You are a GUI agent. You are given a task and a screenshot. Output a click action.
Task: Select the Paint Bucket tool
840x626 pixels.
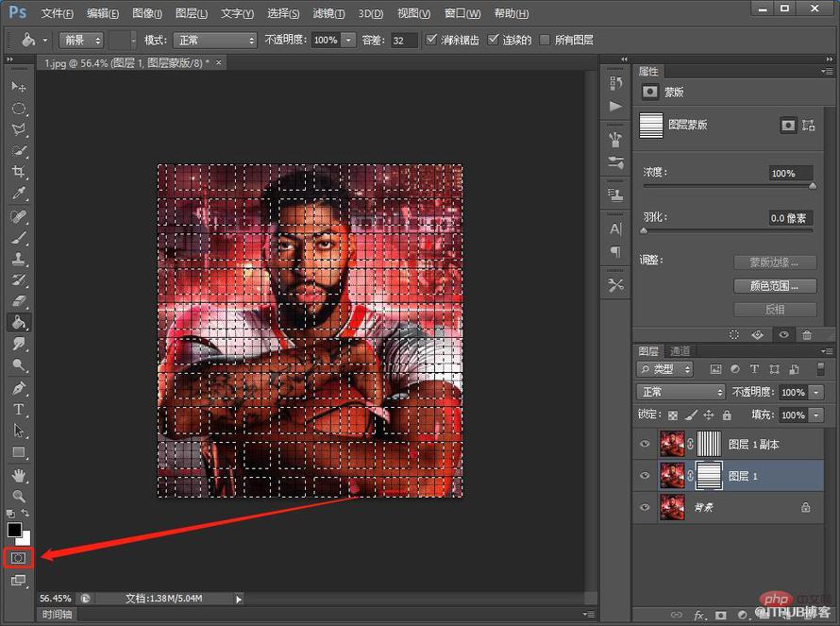point(19,323)
